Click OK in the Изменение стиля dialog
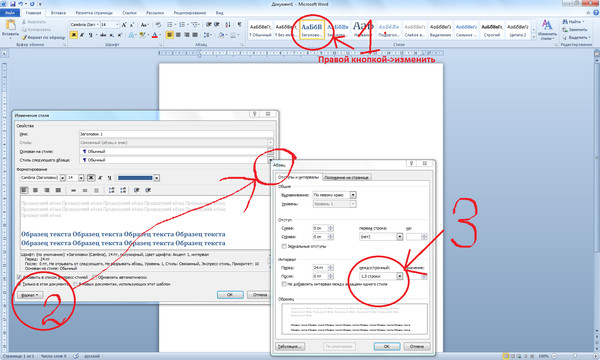The image size is (600, 360). coord(230,295)
